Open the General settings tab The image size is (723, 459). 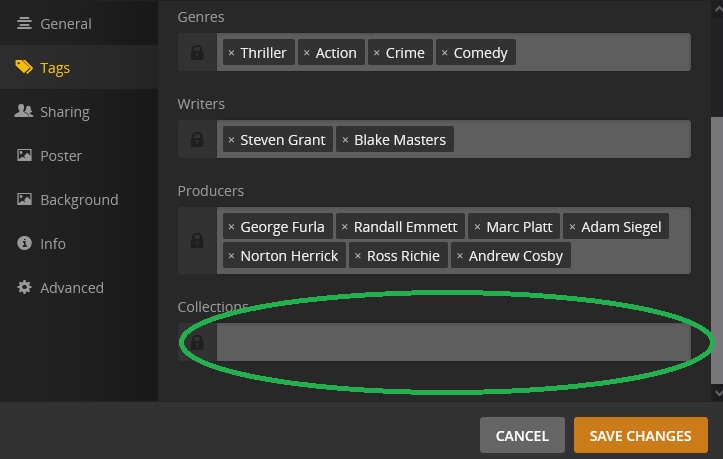[x=65, y=24]
